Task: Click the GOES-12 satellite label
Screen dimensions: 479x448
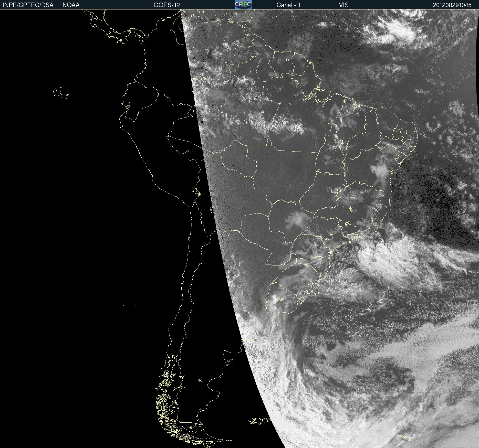Action: [x=167, y=5]
